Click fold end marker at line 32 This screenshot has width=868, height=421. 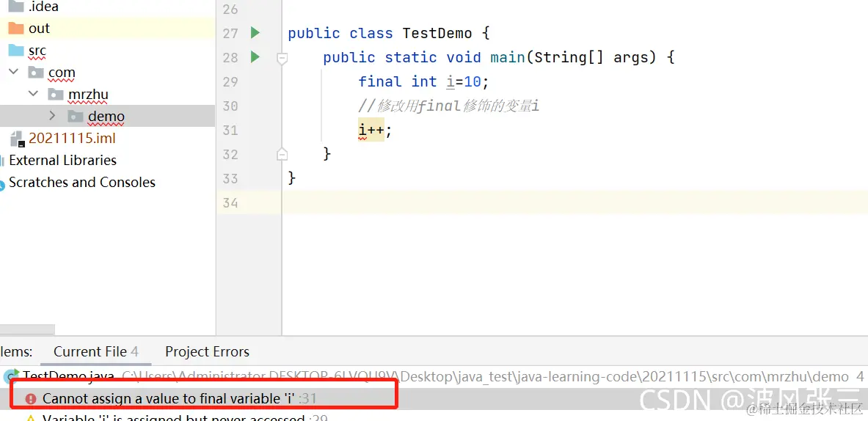[x=282, y=154]
